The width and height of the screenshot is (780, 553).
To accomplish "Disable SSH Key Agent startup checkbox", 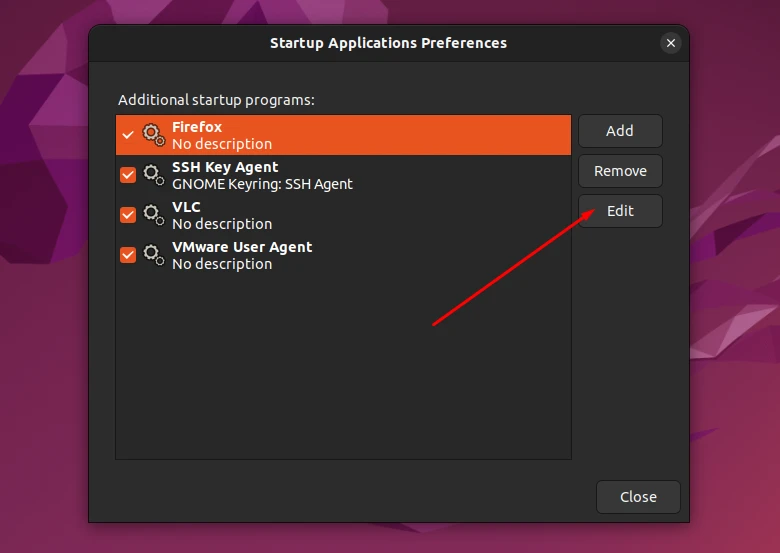I will [x=128, y=175].
